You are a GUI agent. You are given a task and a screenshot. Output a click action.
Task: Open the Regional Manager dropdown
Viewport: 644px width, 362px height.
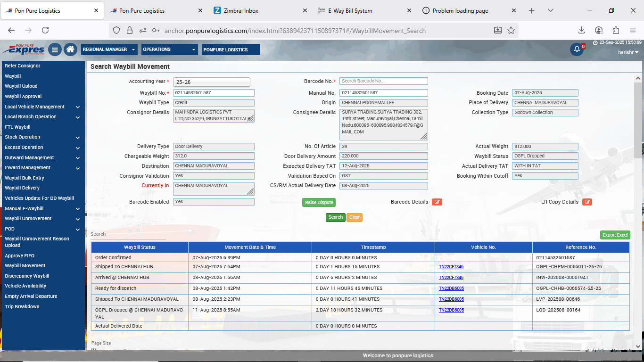(109, 49)
